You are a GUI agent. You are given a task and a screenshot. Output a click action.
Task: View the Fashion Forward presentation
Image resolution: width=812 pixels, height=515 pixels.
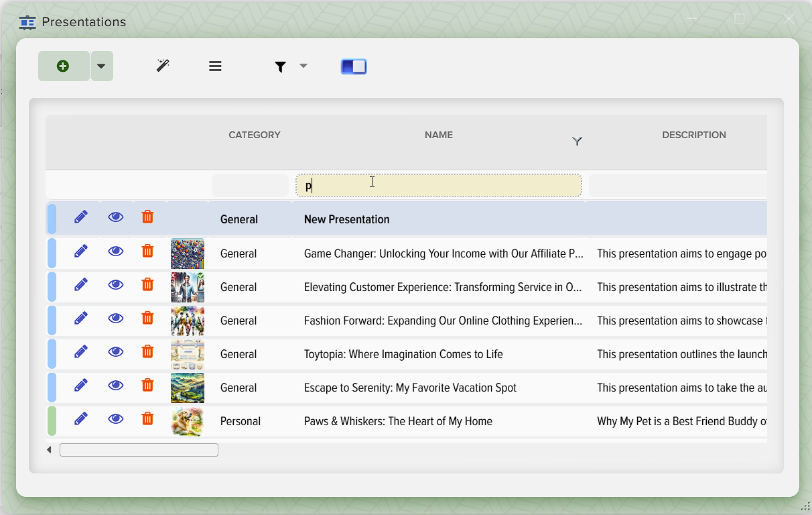pos(116,319)
